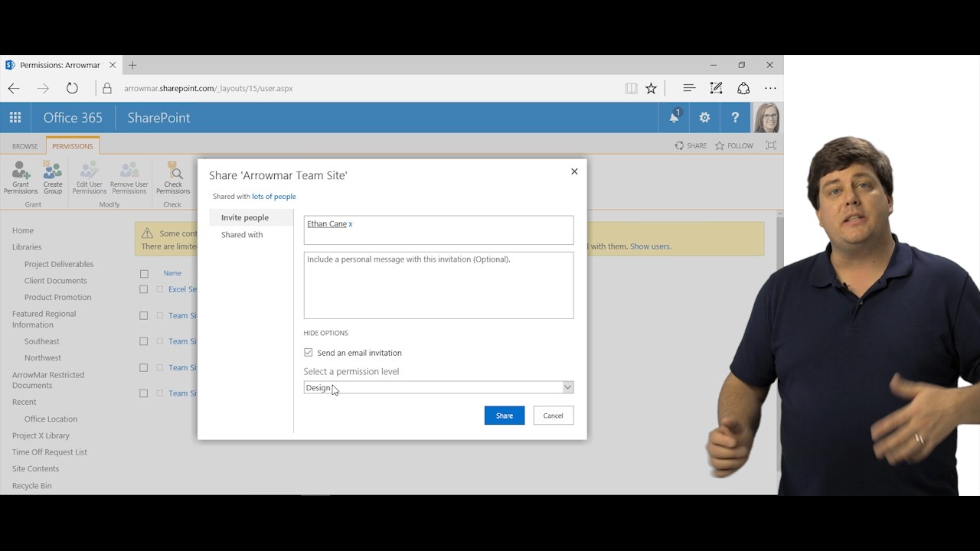Viewport: 980px width, 551px height.
Task: Switch to the Shared with tab
Action: pos(242,235)
